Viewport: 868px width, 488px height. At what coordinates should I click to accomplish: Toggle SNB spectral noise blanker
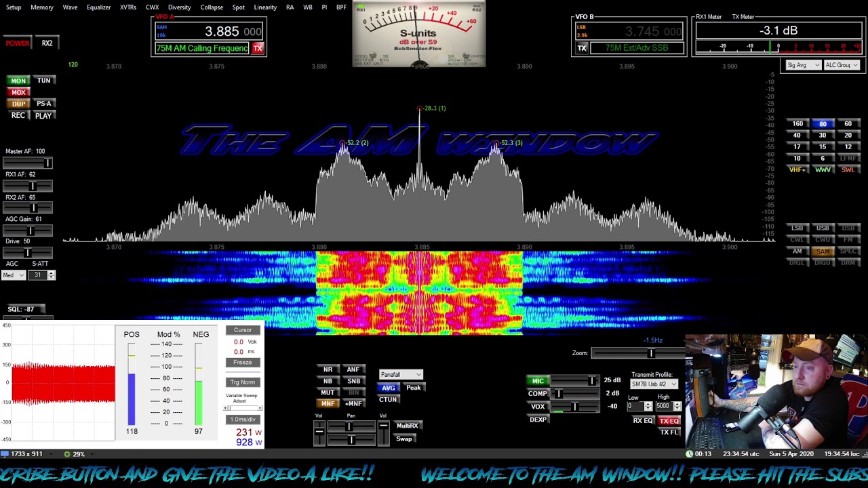click(353, 382)
